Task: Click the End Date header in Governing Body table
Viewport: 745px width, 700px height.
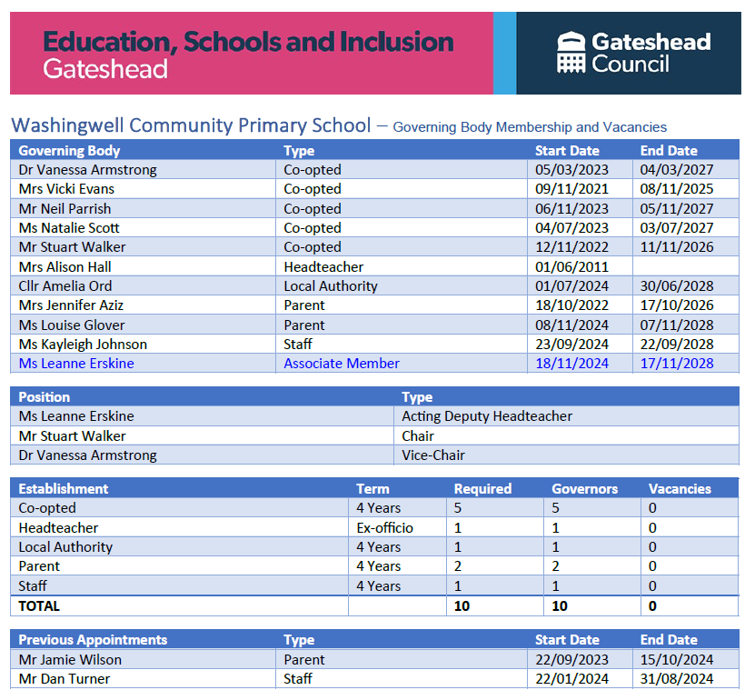Action: point(669,151)
